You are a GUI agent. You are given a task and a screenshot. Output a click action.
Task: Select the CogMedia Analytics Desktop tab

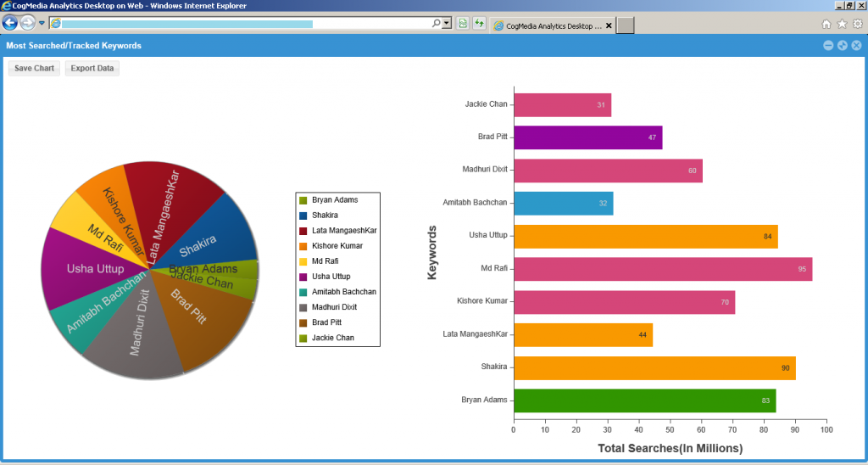point(547,25)
